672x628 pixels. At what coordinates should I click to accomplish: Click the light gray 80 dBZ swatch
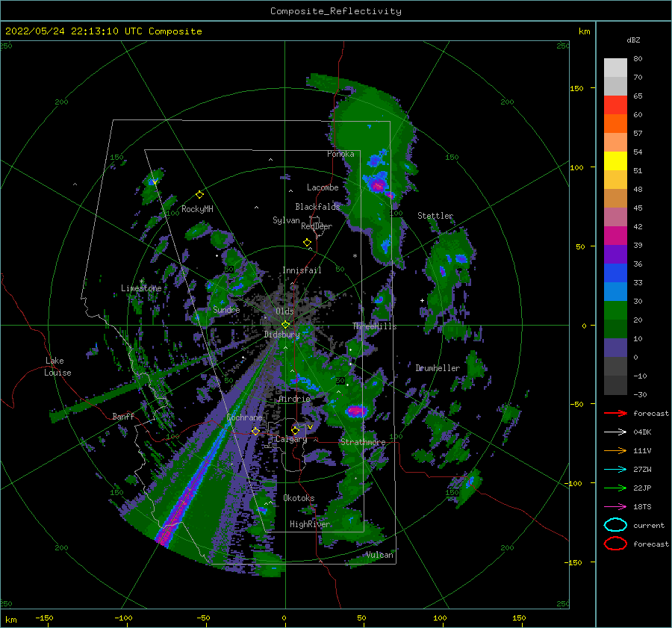point(615,68)
